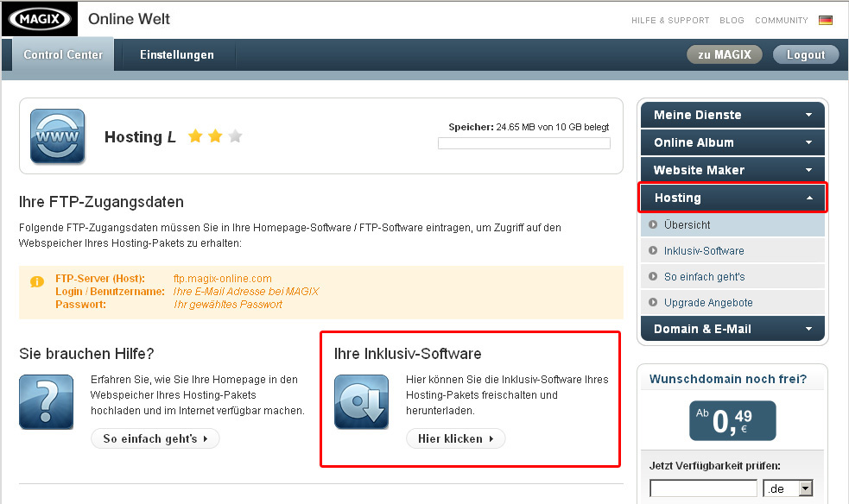Viewport: 849px width, 504px height.
Task: Click the Logout button
Action: 806,54
